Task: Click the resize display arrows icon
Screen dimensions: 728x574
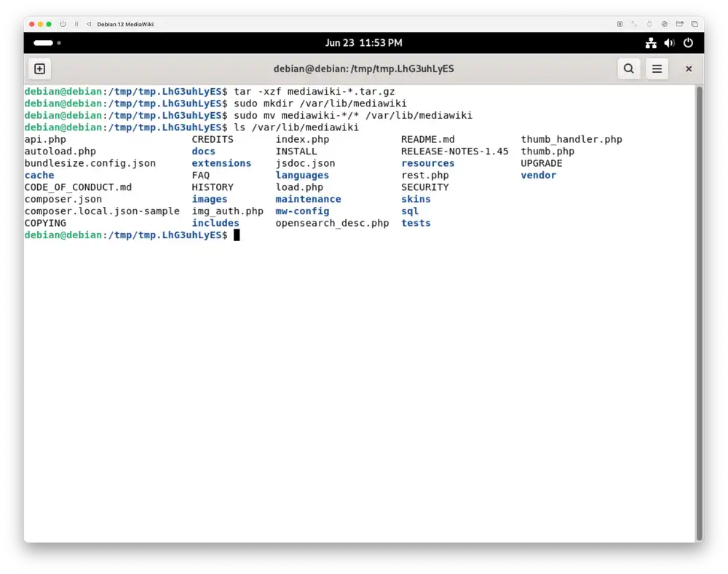Action: (634, 24)
